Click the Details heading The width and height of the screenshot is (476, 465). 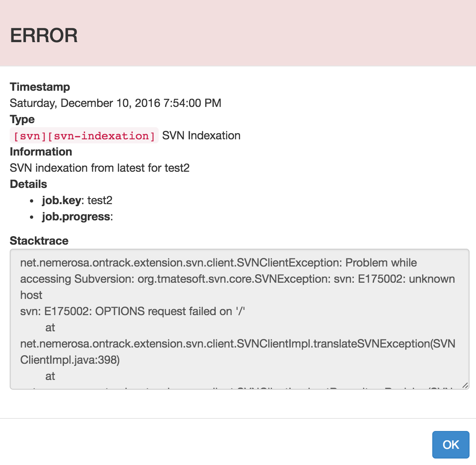coord(28,184)
